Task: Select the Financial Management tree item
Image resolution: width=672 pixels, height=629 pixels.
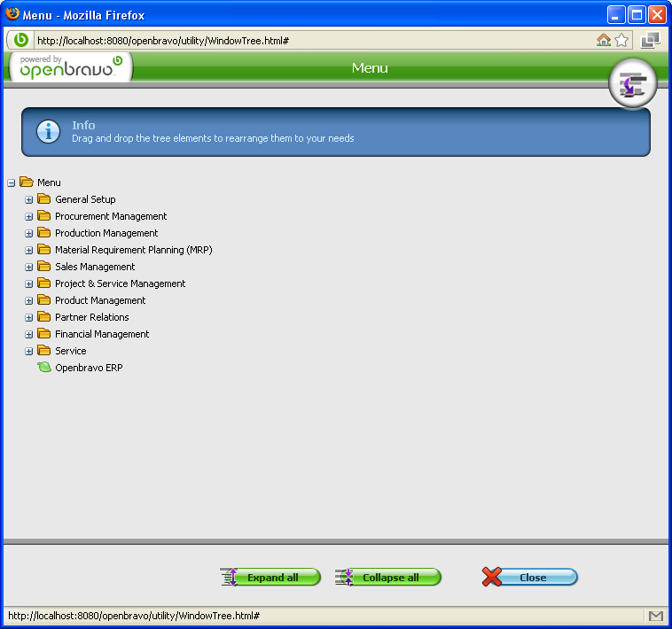Action: click(x=102, y=334)
